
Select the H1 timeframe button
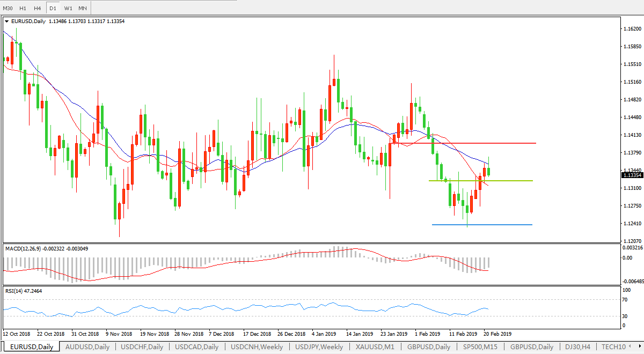pyautogui.click(x=23, y=8)
